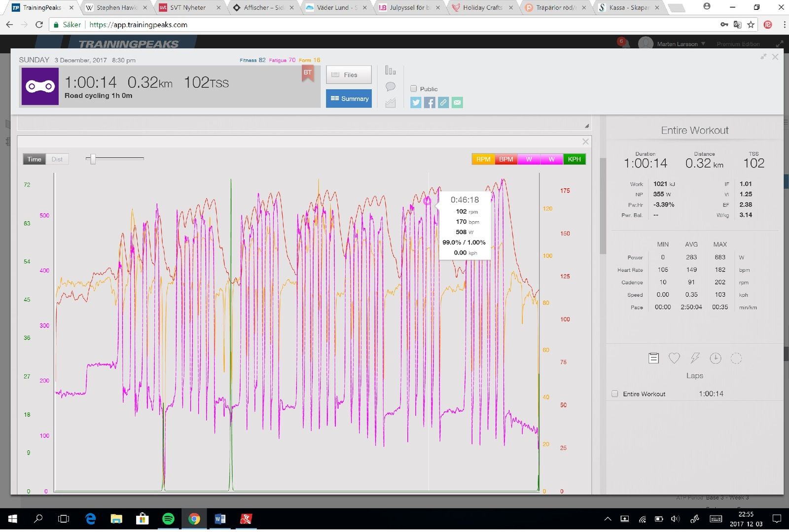Image resolution: width=789 pixels, height=532 pixels.
Task: Email the workout using the envelope icon
Action: coord(457,103)
